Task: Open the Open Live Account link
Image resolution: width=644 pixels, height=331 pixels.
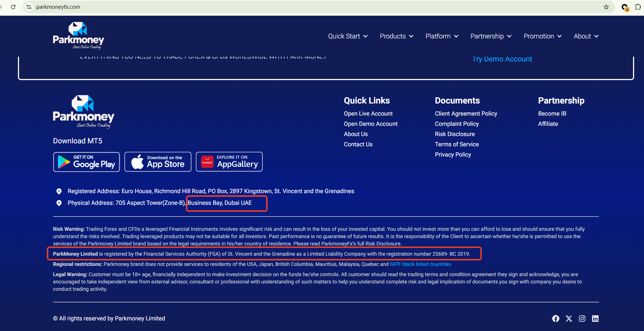Action: click(x=368, y=114)
